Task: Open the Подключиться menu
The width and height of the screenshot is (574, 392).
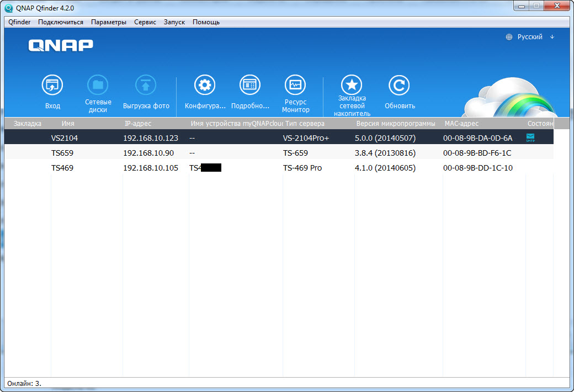Action: [61, 22]
